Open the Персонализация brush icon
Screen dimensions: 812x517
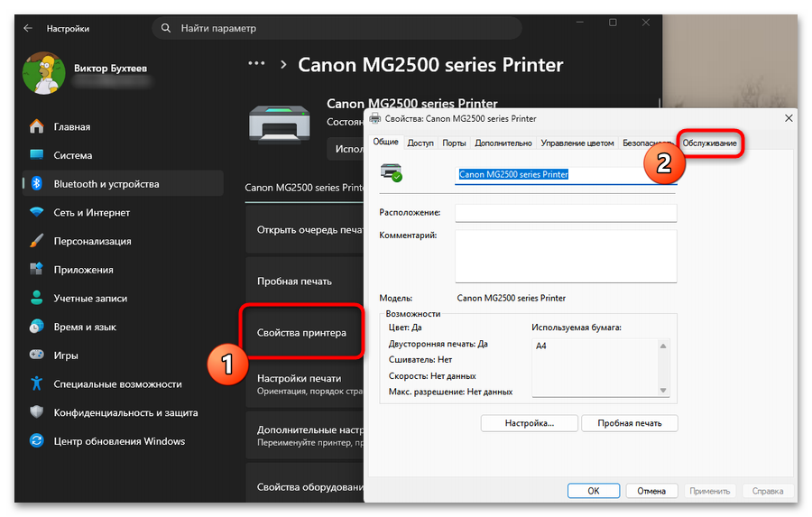click(x=37, y=241)
